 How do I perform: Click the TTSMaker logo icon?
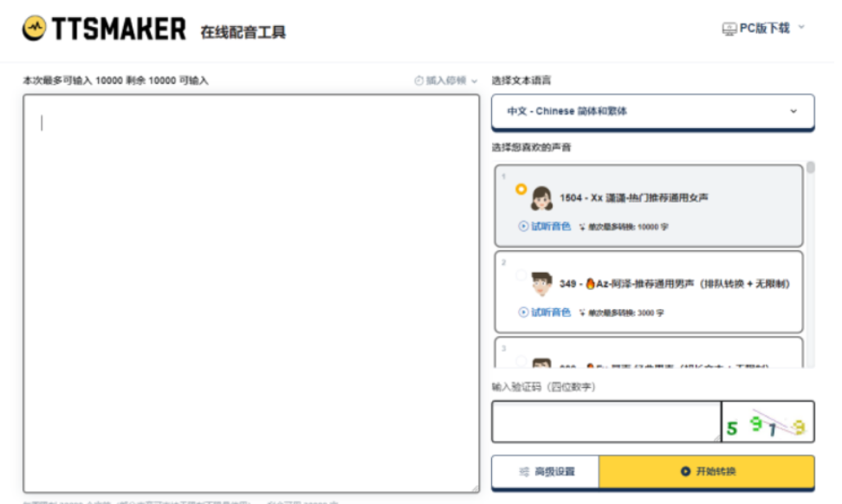point(35,29)
